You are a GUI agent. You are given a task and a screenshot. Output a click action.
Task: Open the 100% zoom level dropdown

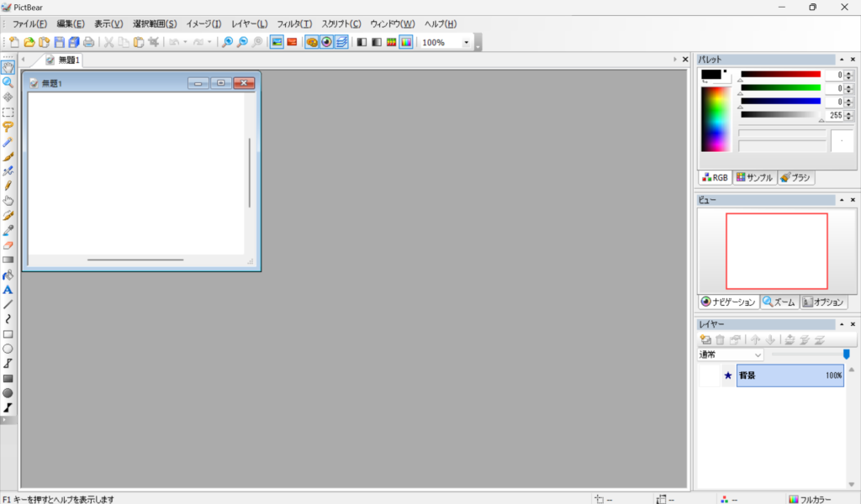point(466,42)
